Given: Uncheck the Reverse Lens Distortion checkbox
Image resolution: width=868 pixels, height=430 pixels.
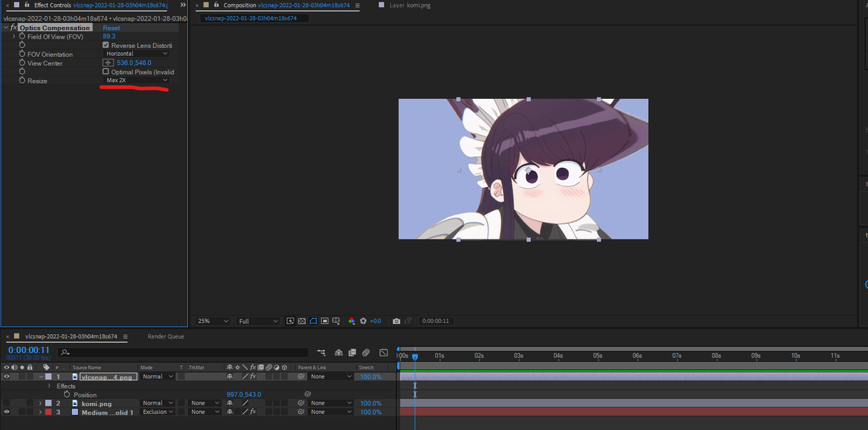Looking at the screenshot, I should tap(106, 45).
